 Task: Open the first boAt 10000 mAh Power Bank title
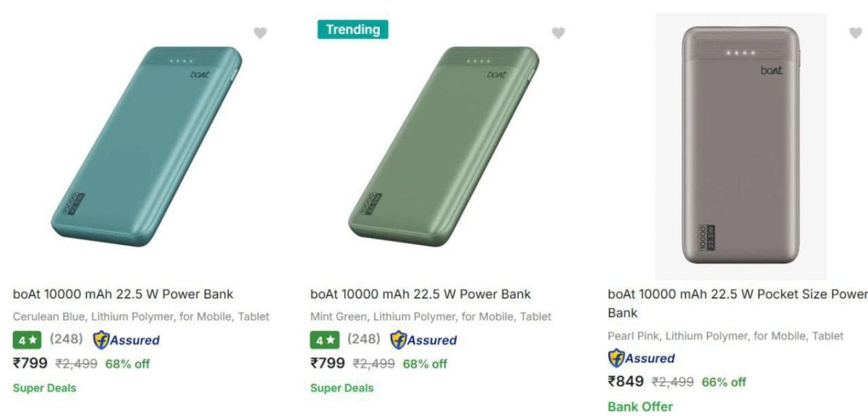[x=123, y=294]
